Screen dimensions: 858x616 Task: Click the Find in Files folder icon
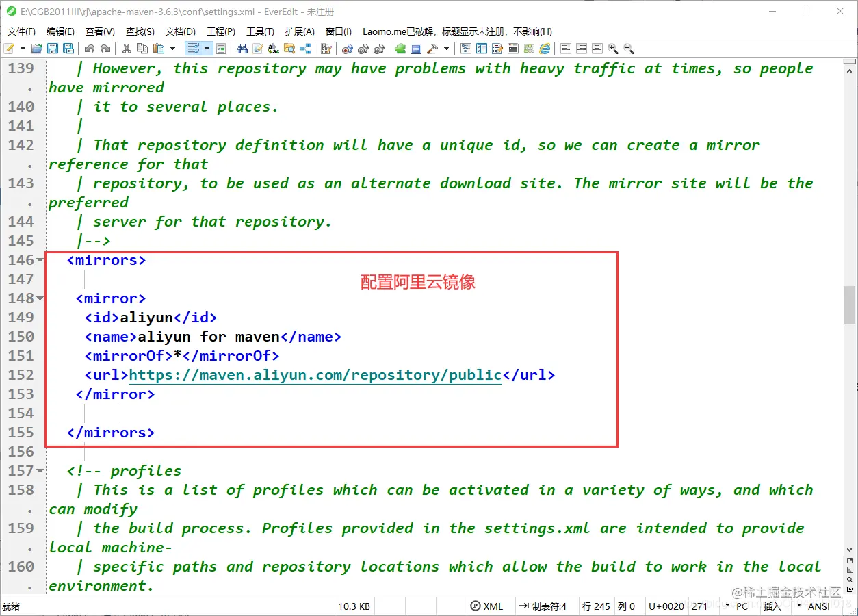click(290, 49)
